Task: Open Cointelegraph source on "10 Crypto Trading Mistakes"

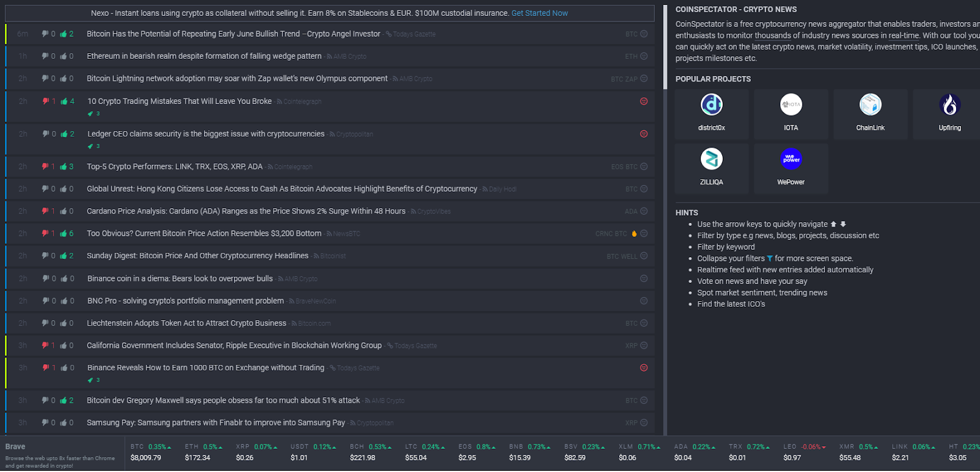Action: click(302, 102)
